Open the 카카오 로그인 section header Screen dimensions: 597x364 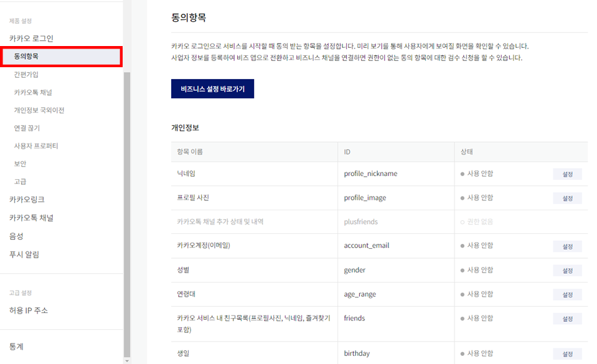click(x=31, y=39)
